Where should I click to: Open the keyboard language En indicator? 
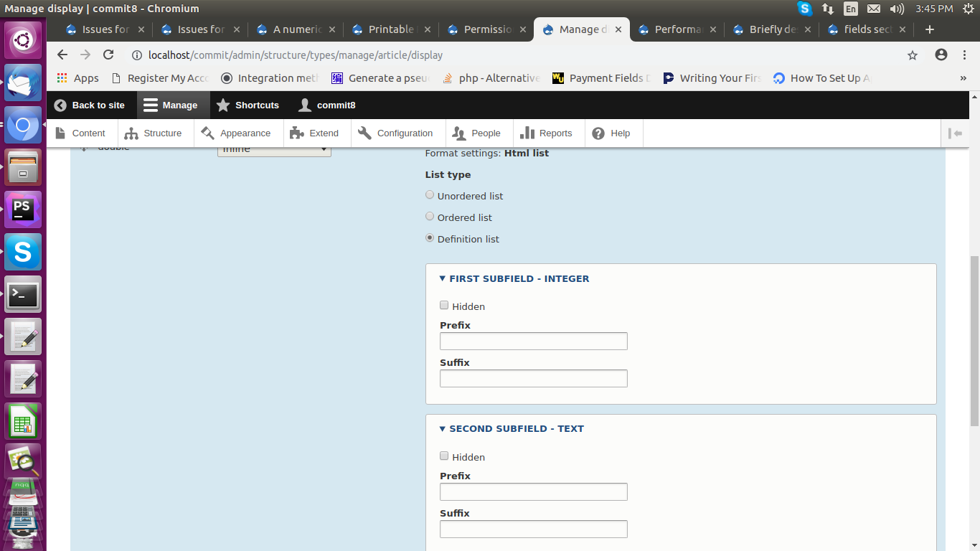coord(851,9)
